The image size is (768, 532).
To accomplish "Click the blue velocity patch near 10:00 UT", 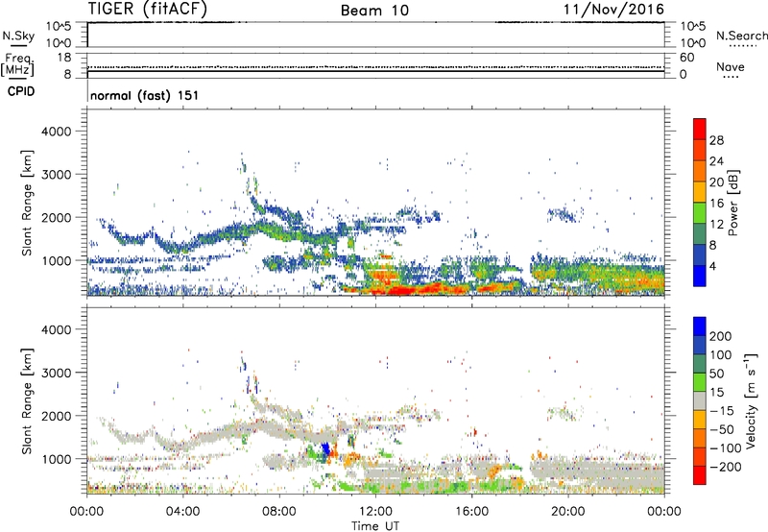I will coord(325,449).
